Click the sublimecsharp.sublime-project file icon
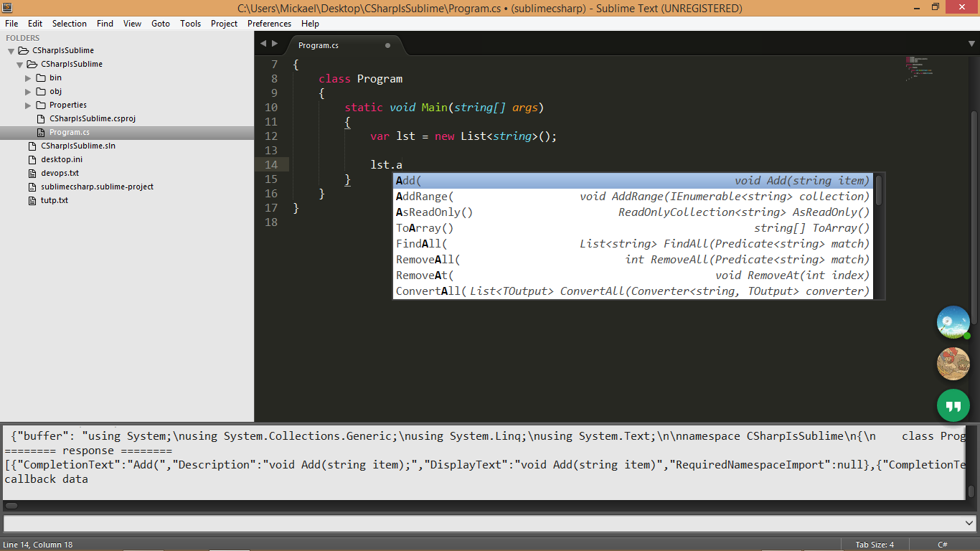Screen dimensions: 980x551 pyautogui.click(x=32, y=187)
